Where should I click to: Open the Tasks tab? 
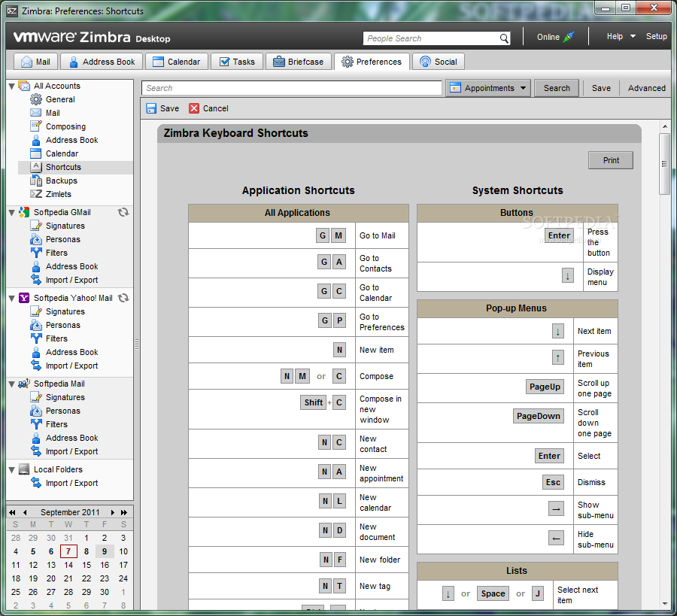click(x=237, y=62)
